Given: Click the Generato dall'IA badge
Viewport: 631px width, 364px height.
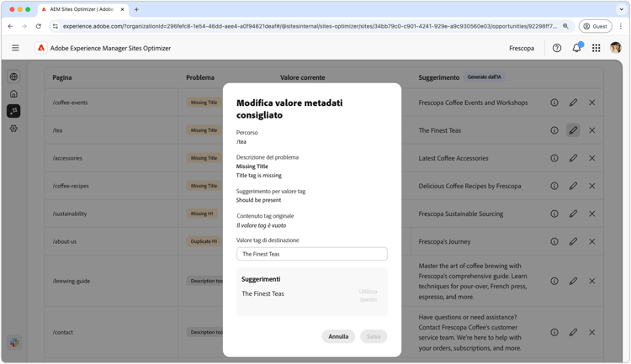Looking at the screenshot, I should coord(484,76).
